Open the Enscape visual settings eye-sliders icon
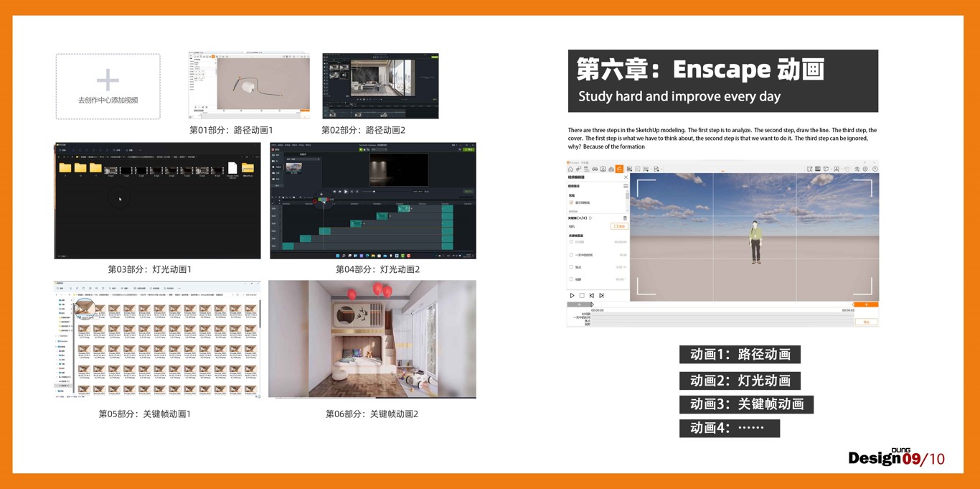Image resolution: width=980 pixels, height=489 pixels. point(857,169)
